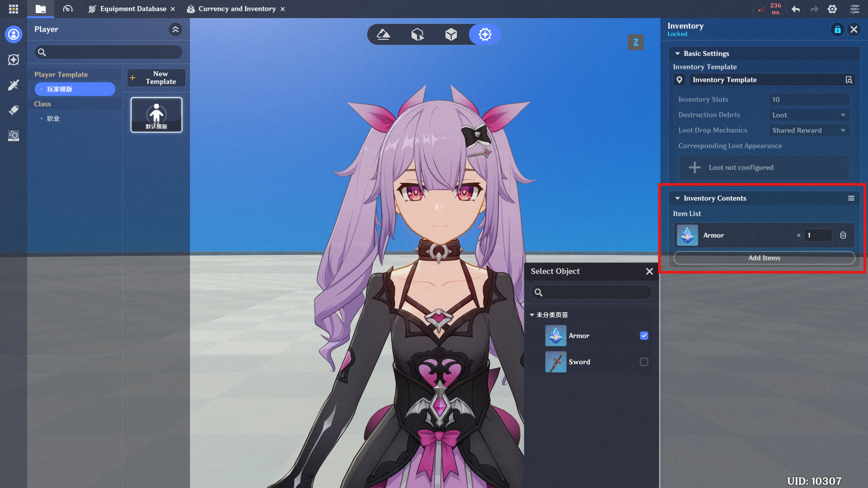Open the settings gear in top bar
The image size is (868, 488).
pyautogui.click(x=832, y=9)
